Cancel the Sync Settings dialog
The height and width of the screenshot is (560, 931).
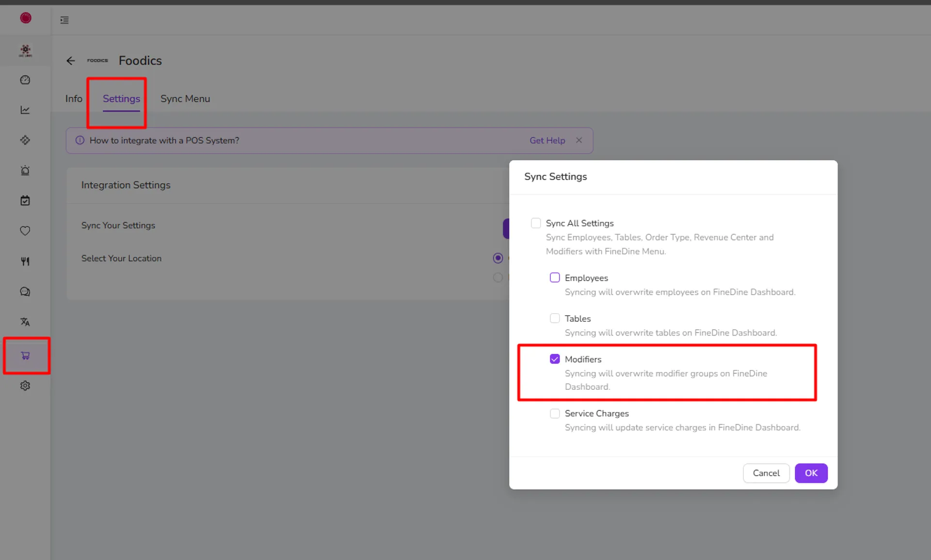[x=766, y=473]
